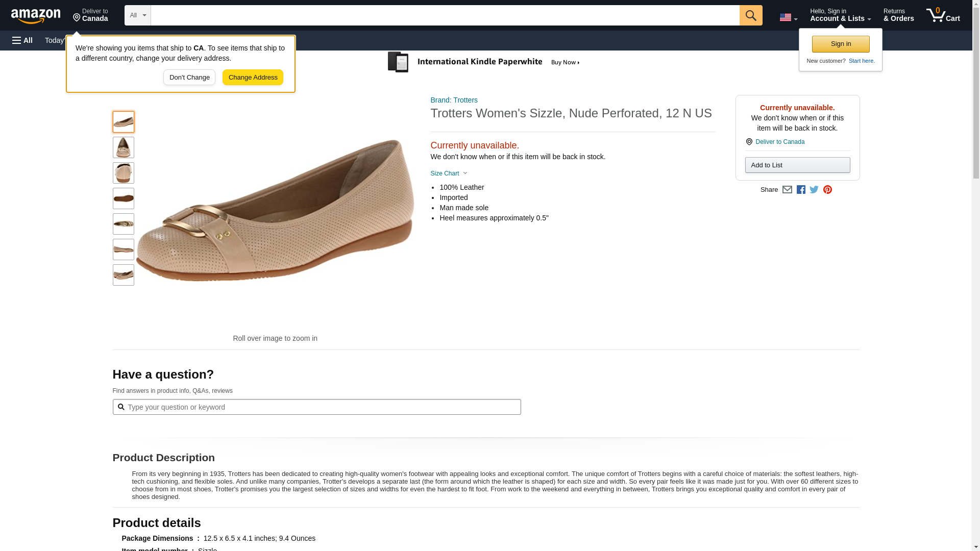The width and height of the screenshot is (980, 551).
Task: Share product via email icon
Action: point(787,190)
